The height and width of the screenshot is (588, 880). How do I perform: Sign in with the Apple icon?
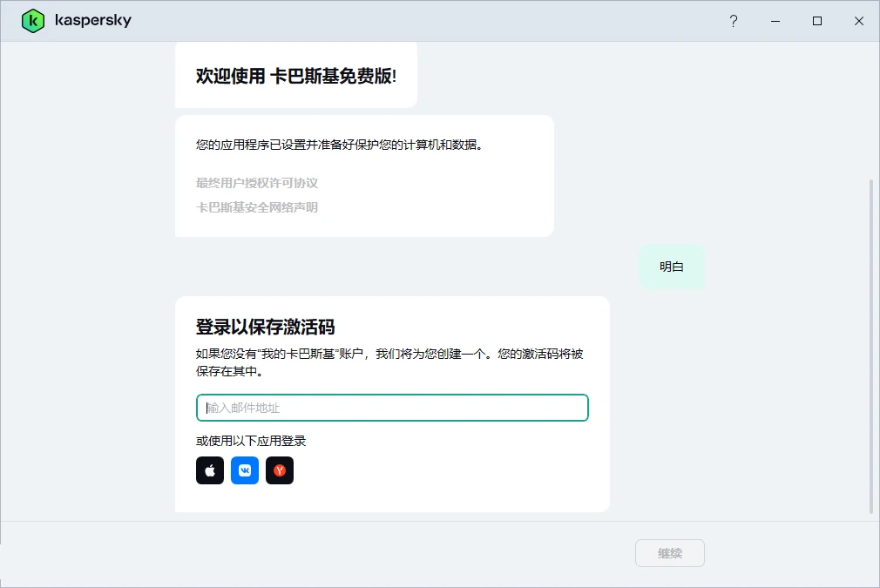210,470
